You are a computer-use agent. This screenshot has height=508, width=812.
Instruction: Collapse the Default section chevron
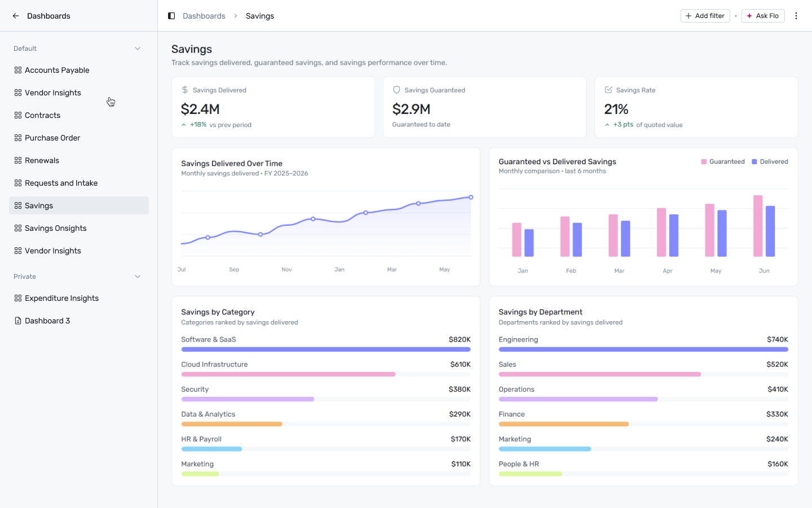click(x=138, y=49)
